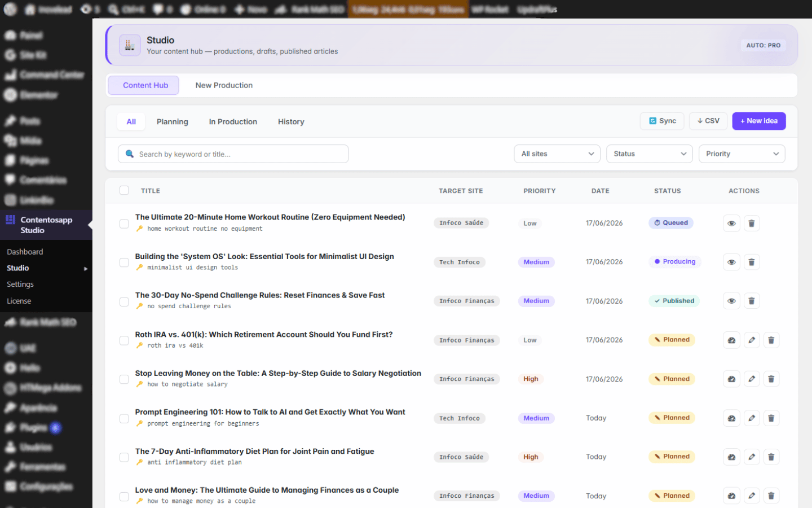The image size is (812, 508).
Task: Click the AUTO: PRO badge
Action: tap(764, 45)
